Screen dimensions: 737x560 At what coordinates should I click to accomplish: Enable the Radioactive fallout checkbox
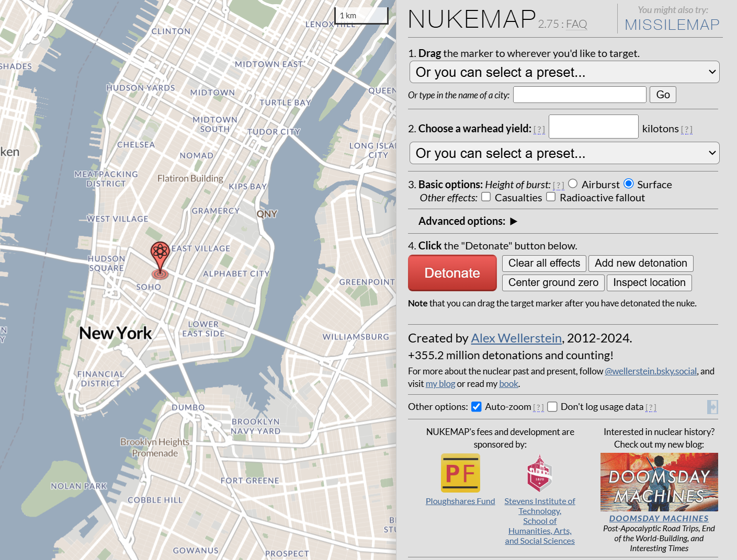(x=551, y=197)
